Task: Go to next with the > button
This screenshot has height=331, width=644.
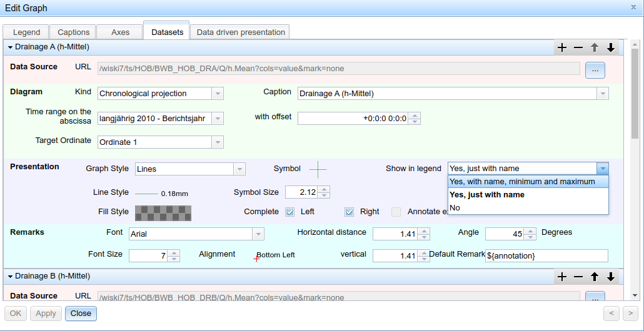Action: tap(630, 314)
